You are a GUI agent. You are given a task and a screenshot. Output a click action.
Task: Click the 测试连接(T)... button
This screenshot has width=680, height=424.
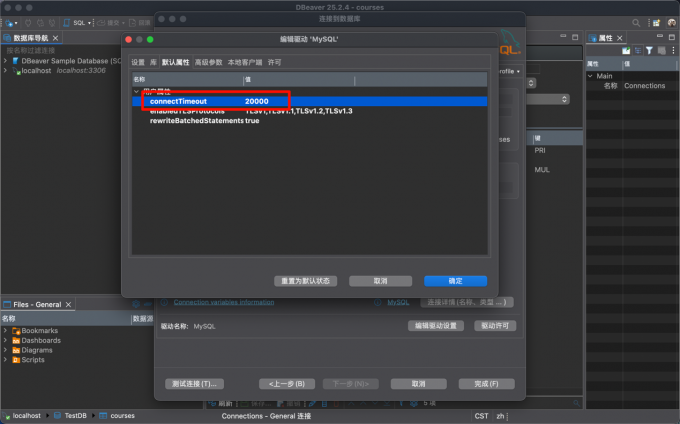(194, 384)
